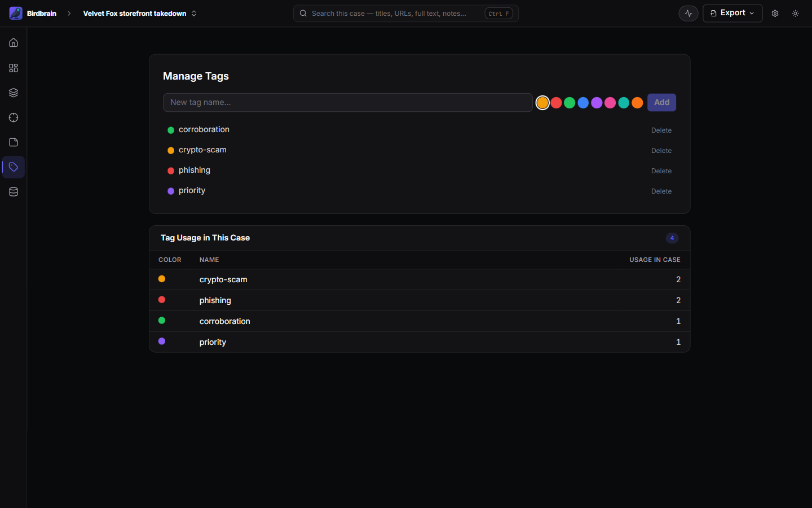Delete the phishing tag
812x508 pixels.
pos(661,171)
